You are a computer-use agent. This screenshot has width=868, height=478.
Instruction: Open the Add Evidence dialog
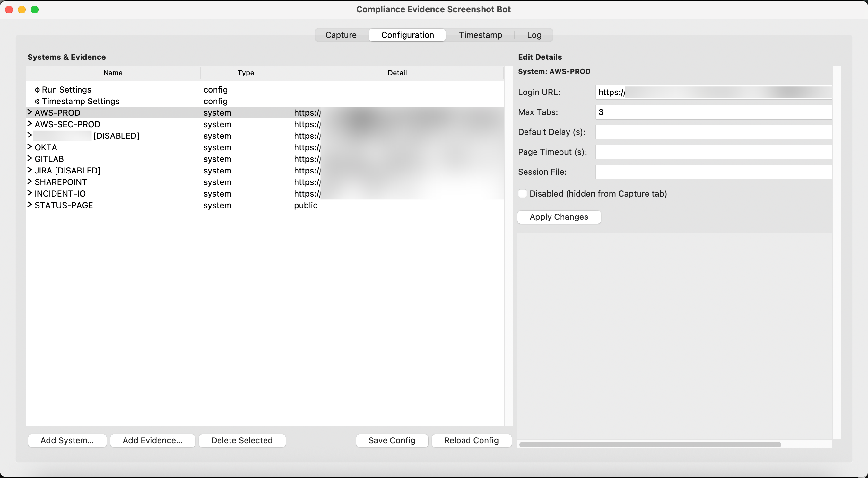click(152, 440)
